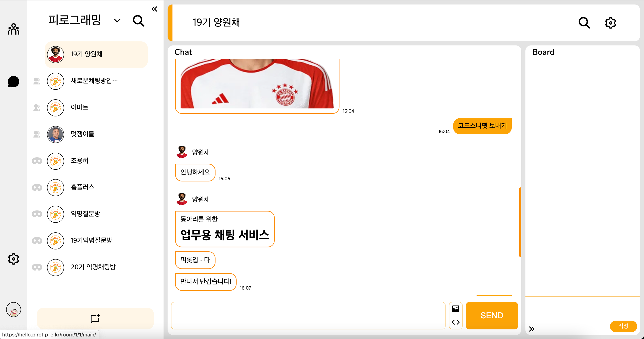The width and height of the screenshot is (644, 339).
Task: Click the 작성 button on the Board
Action: click(623, 326)
